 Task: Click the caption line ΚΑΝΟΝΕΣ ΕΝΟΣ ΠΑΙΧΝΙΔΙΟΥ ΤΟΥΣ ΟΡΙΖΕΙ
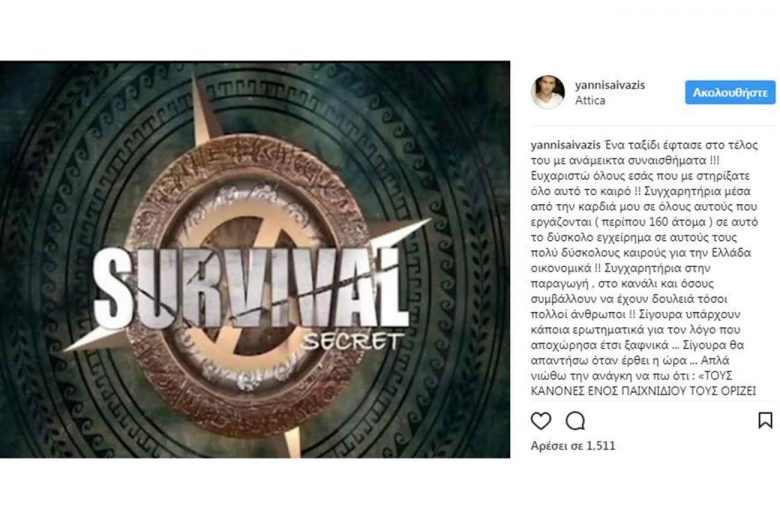[643, 392]
